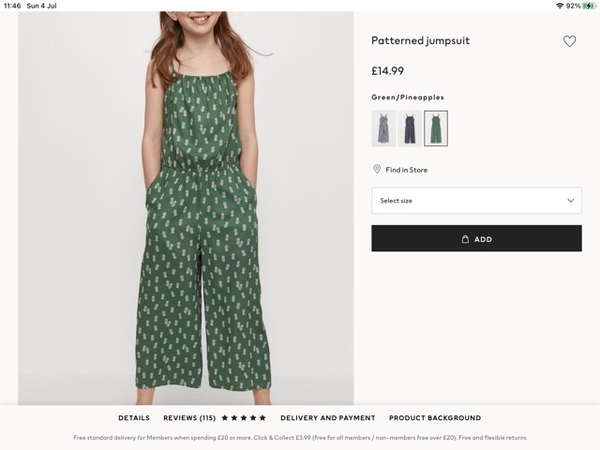Click the location pin icon
600x450 pixels.
pos(377,170)
